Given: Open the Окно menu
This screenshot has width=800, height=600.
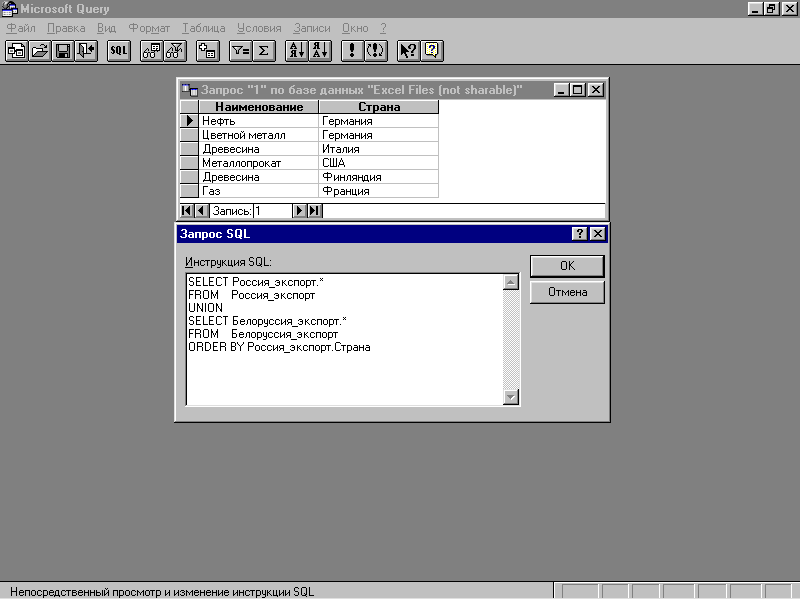Looking at the screenshot, I should click(355, 28).
